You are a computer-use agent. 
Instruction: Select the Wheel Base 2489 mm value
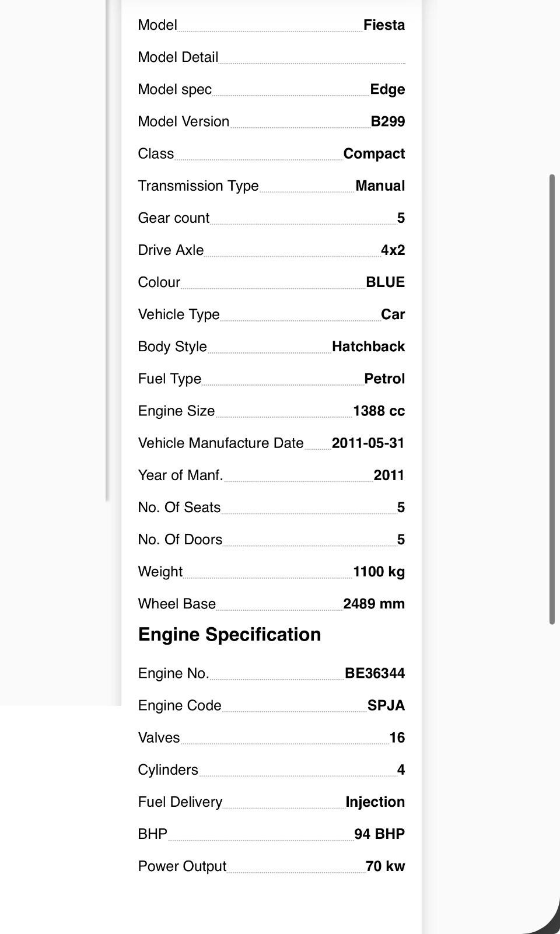pos(374,604)
